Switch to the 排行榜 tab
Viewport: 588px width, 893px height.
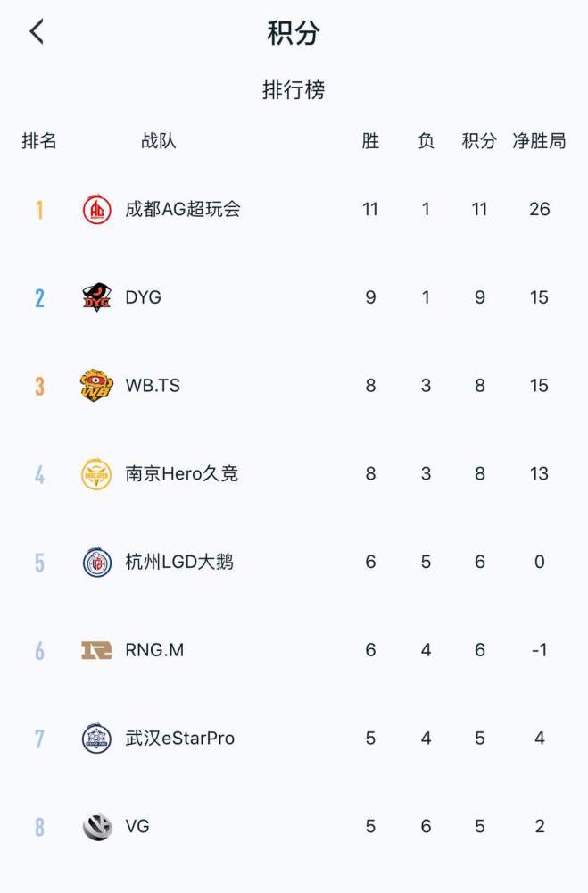[294, 89]
